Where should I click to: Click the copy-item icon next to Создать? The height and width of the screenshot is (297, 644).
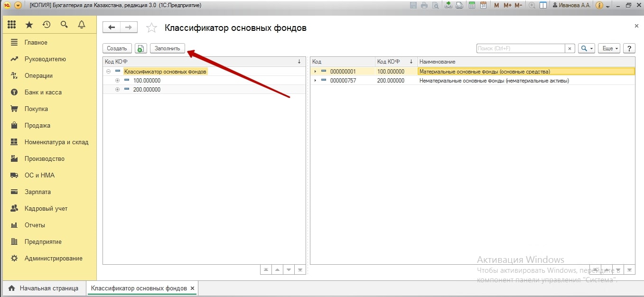(140, 48)
